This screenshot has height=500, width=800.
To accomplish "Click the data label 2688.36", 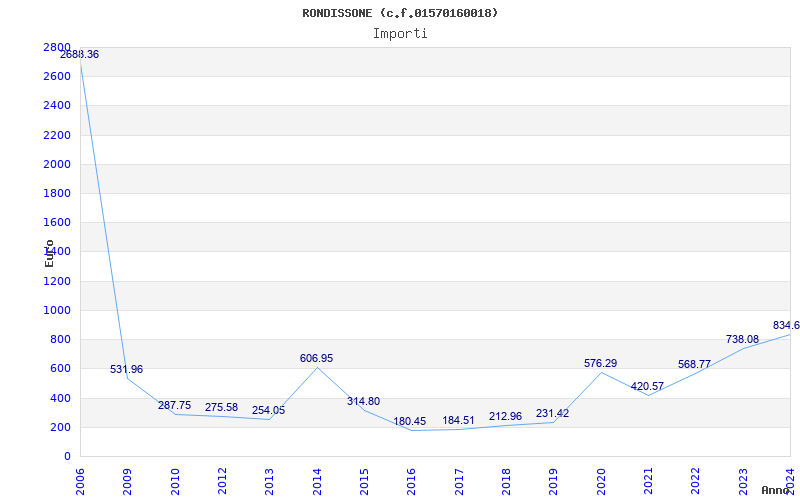I will click(x=80, y=55).
